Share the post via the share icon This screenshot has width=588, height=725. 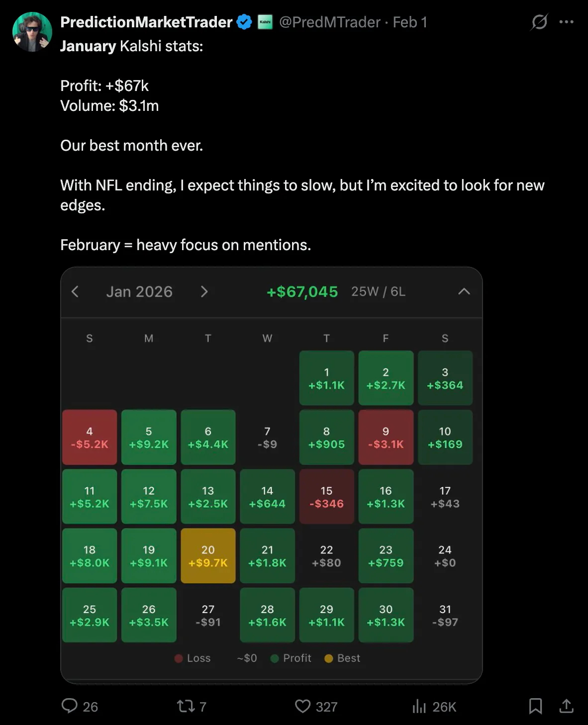click(568, 706)
